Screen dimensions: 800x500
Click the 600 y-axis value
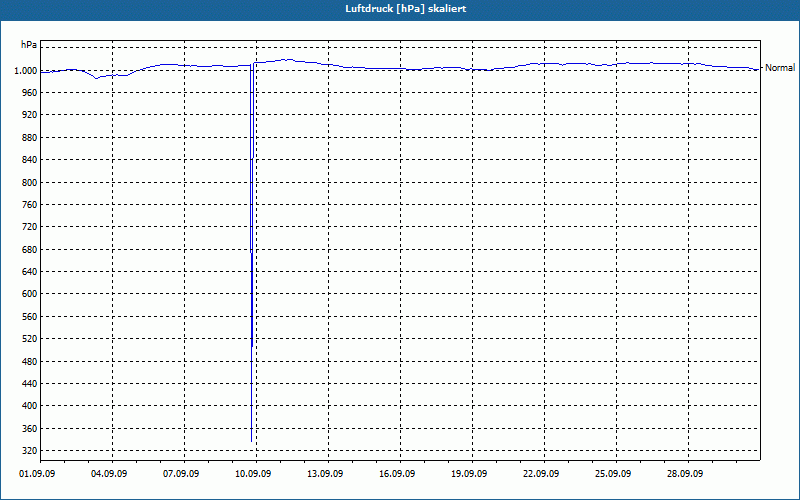coord(30,294)
